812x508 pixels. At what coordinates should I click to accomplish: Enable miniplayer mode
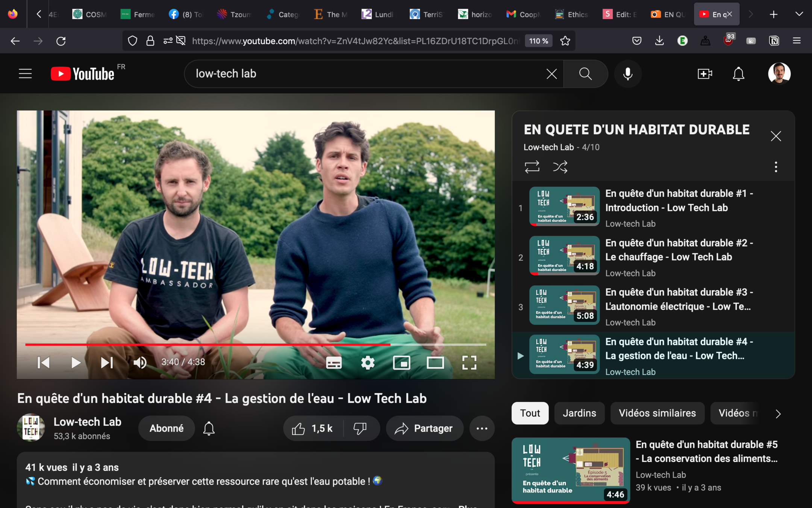pos(401,362)
